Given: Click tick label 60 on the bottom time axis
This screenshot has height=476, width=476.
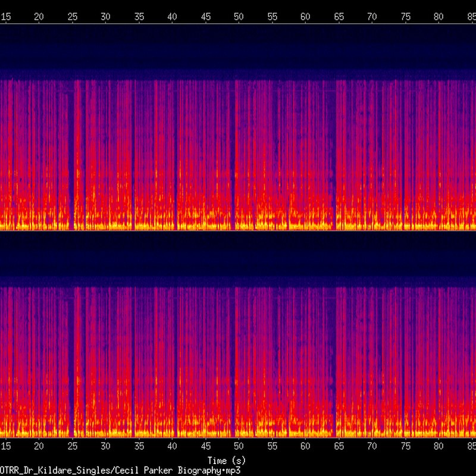Looking at the screenshot, I should pos(305,446).
